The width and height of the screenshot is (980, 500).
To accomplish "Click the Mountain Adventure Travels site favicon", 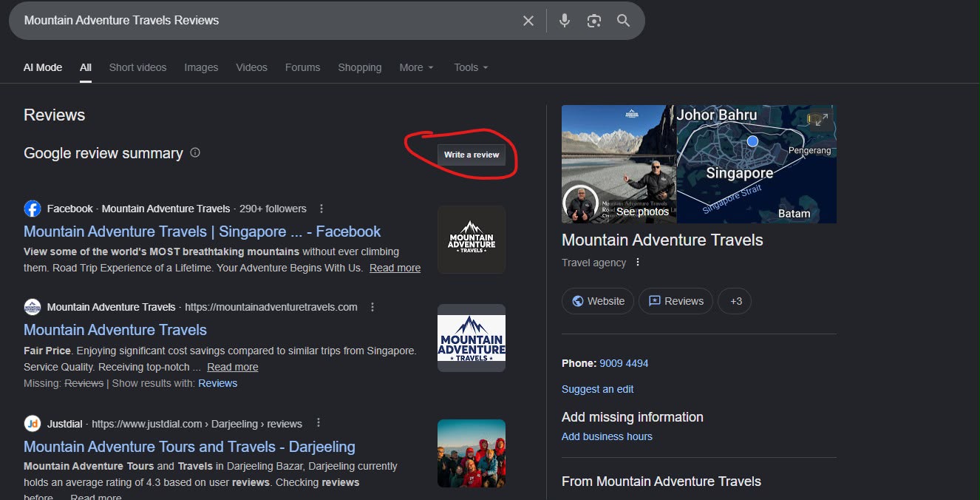I will pos(32,307).
